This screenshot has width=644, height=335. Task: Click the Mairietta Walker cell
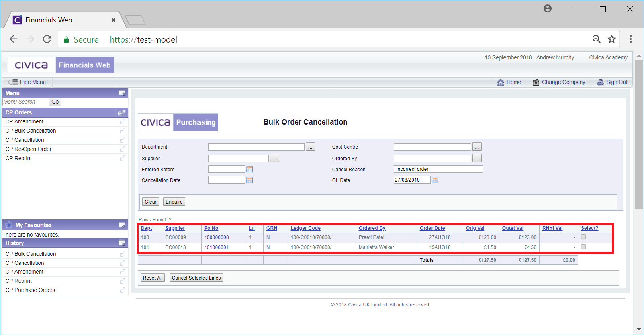pyautogui.click(x=386, y=247)
